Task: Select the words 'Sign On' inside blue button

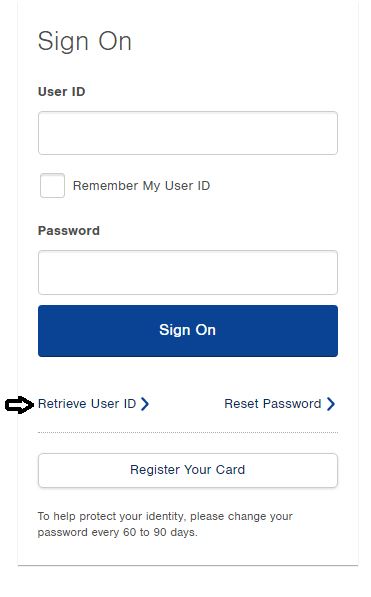Action: (x=187, y=330)
